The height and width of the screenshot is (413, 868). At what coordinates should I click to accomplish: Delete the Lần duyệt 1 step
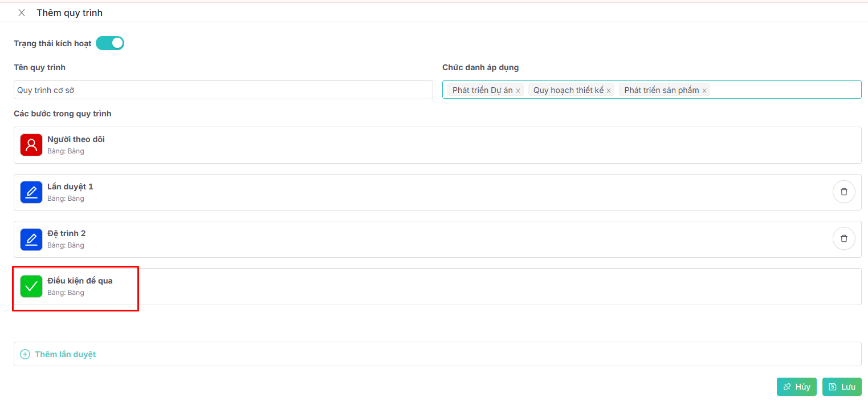(843, 192)
